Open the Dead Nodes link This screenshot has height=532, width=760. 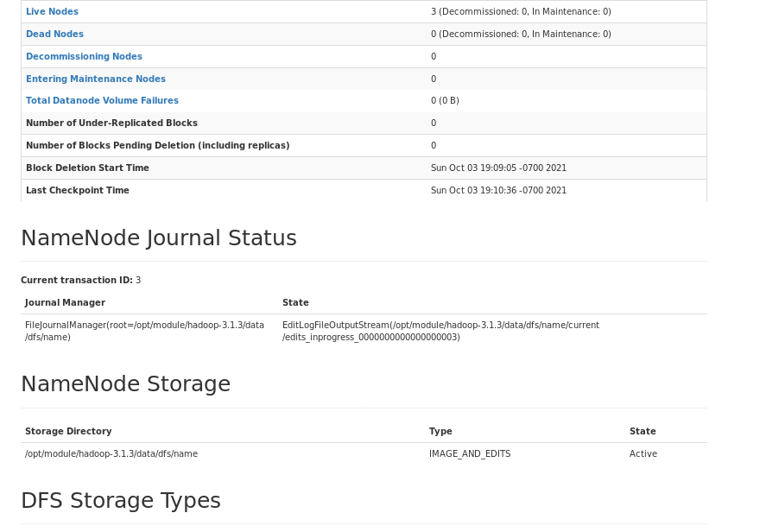point(54,34)
